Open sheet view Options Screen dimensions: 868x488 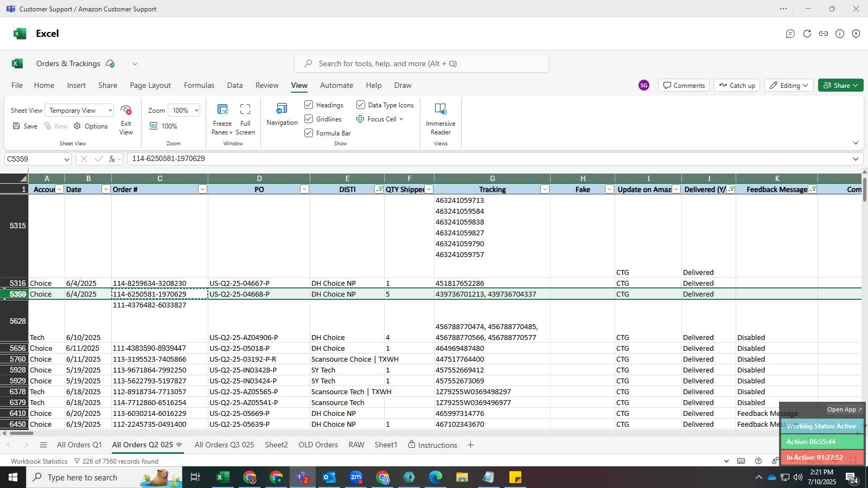click(x=91, y=126)
